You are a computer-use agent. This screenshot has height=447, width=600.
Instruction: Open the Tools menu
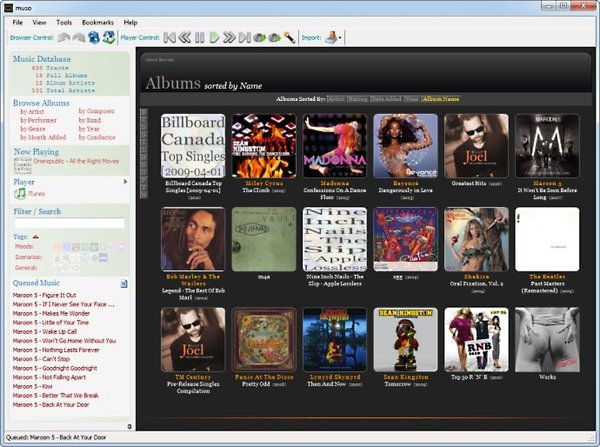(x=64, y=21)
